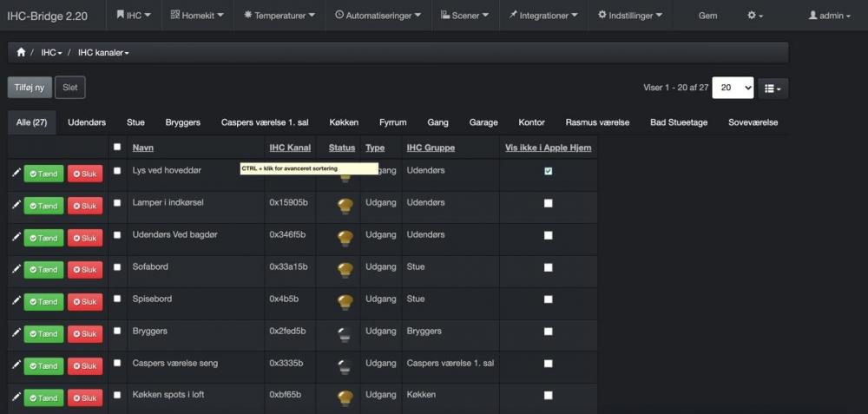
Task: Sort by the IHC Kanal column header
Action: [290, 148]
